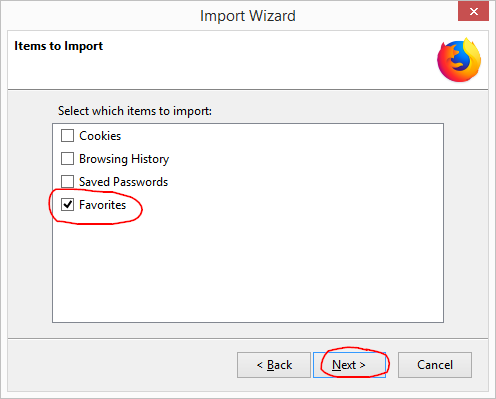Click the Items to Import heading
Viewport: 496px width, 399px height.
coord(58,46)
